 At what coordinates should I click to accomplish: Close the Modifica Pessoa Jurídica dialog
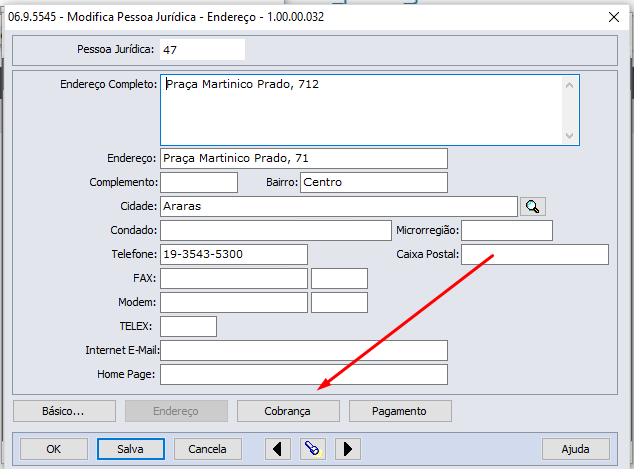[x=614, y=17]
